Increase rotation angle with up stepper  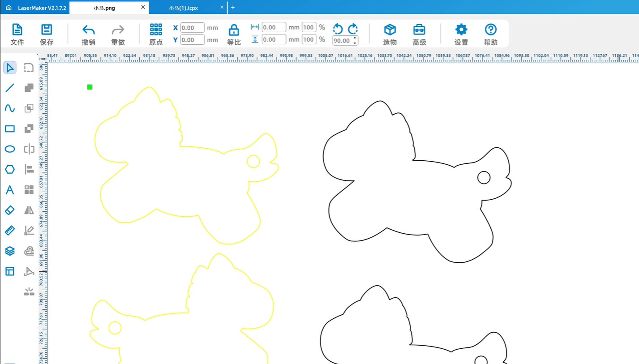[355, 39]
